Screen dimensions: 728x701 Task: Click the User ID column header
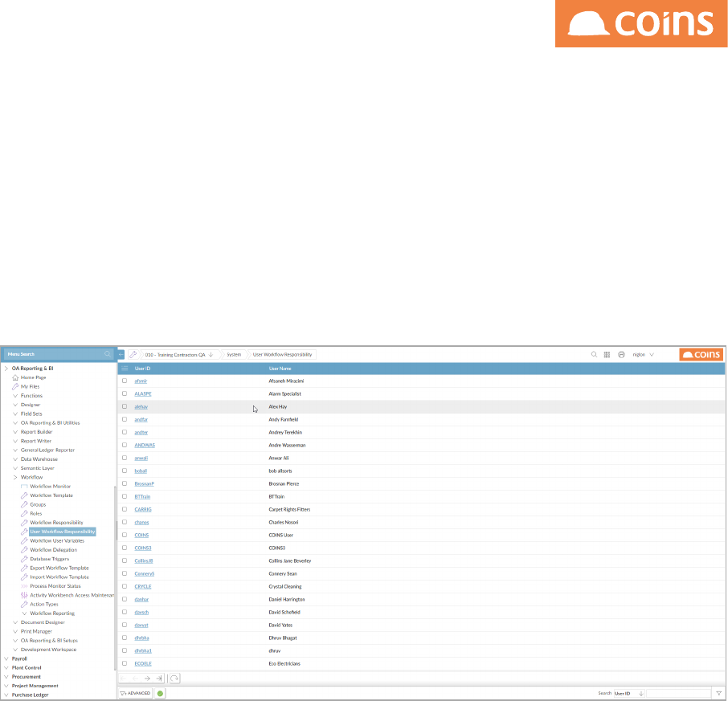[142, 369]
